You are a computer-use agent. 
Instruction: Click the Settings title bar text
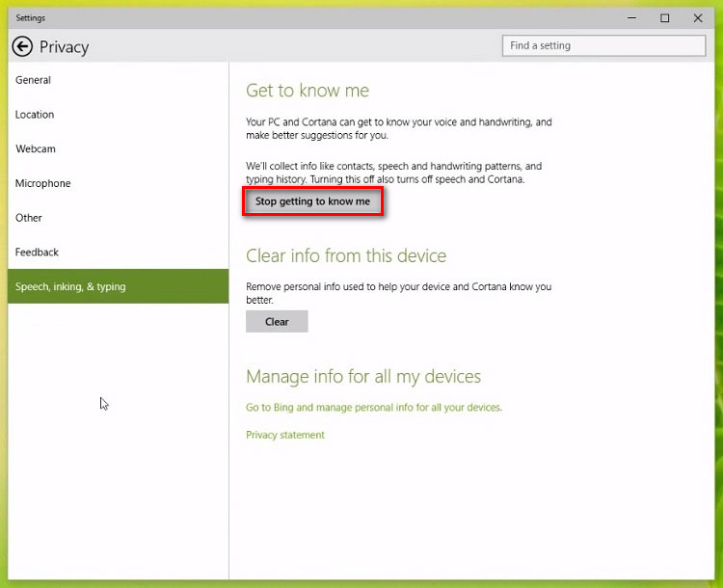coord(31,18)
